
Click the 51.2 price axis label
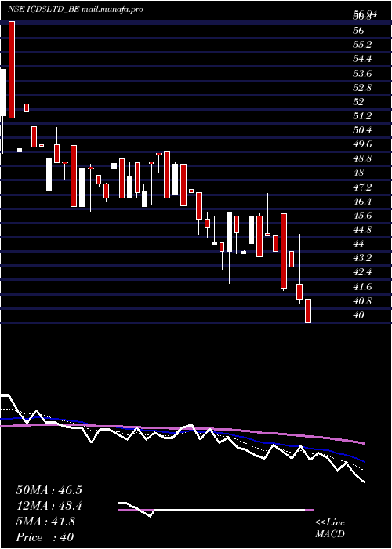click(362, 116)
